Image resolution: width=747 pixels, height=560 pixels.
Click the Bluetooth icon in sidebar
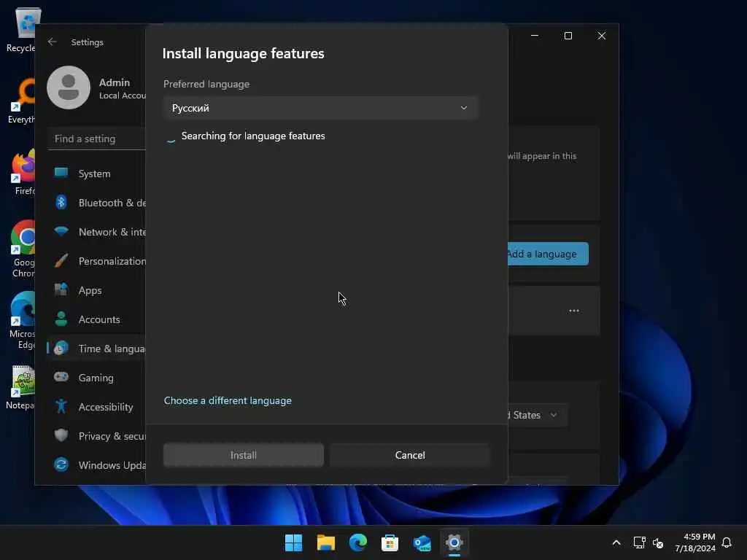pos(61,203)
